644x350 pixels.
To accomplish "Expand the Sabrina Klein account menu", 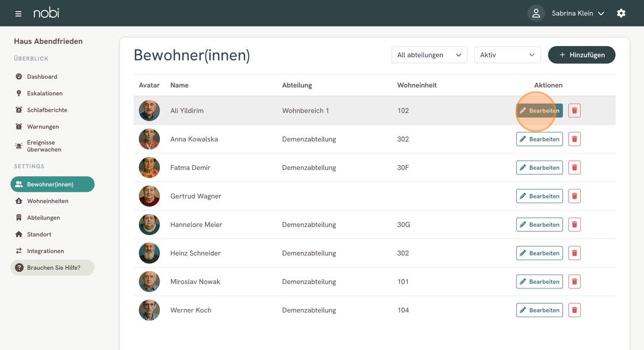I will 577,13.
